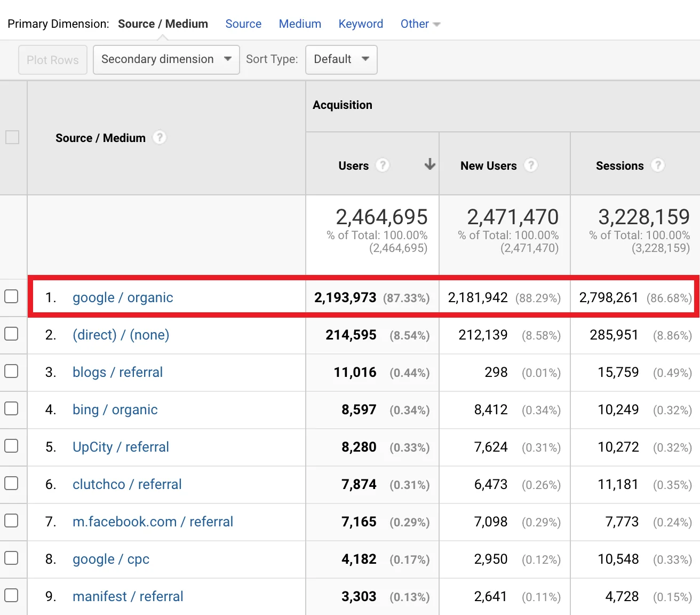Switch primary dimension to Medium

(300, 24)
